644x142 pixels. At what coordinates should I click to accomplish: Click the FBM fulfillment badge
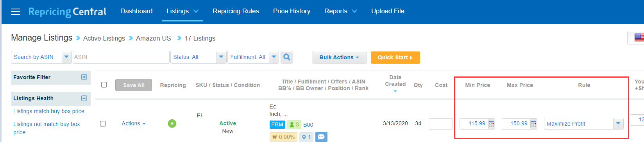277,124
